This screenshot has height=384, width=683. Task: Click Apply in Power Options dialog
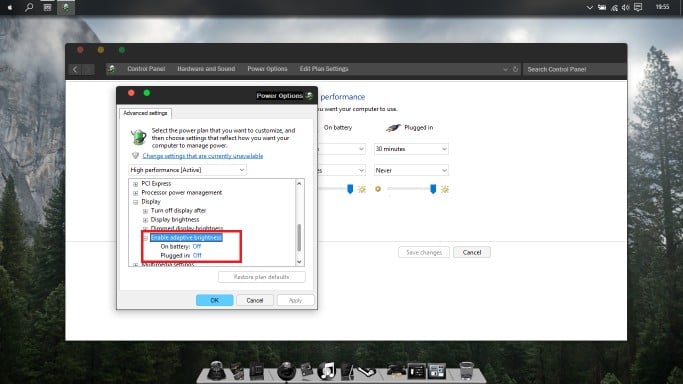click(x=295, y=300)
